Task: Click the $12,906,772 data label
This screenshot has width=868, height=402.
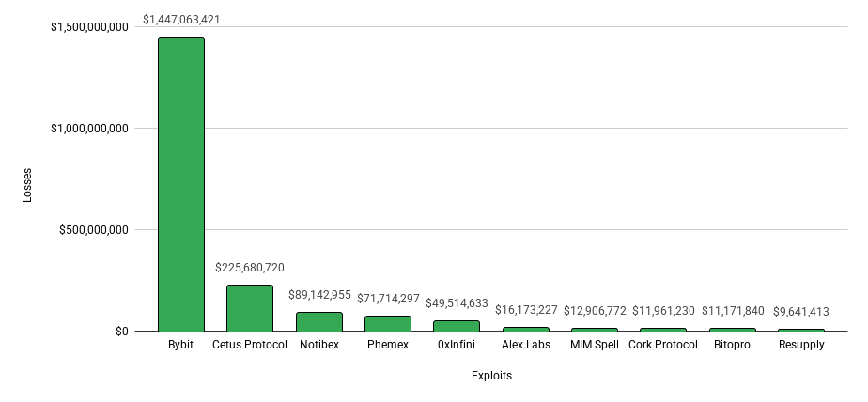Action: click(x=595, y=311)
